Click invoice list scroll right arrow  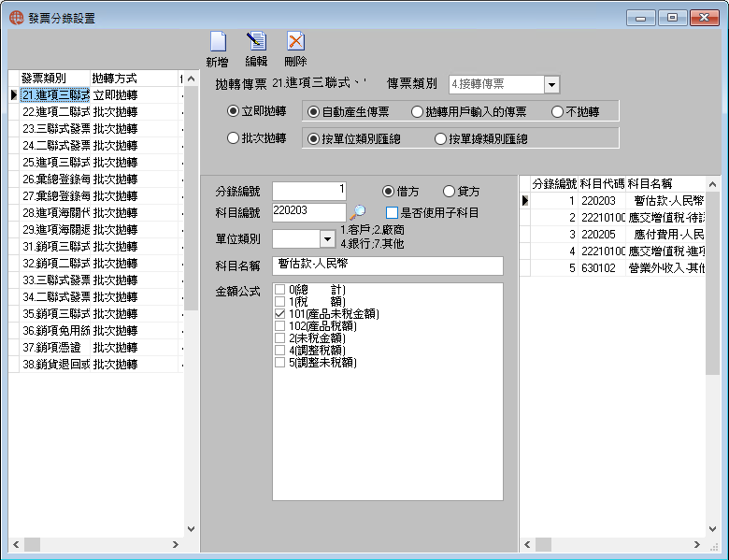(176, 544)
